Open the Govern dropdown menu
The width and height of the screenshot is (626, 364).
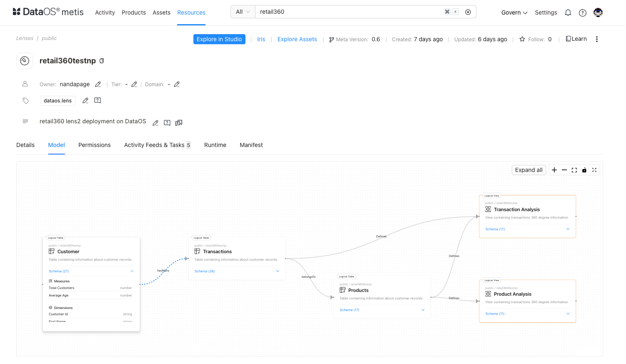(x=514, y=12)
